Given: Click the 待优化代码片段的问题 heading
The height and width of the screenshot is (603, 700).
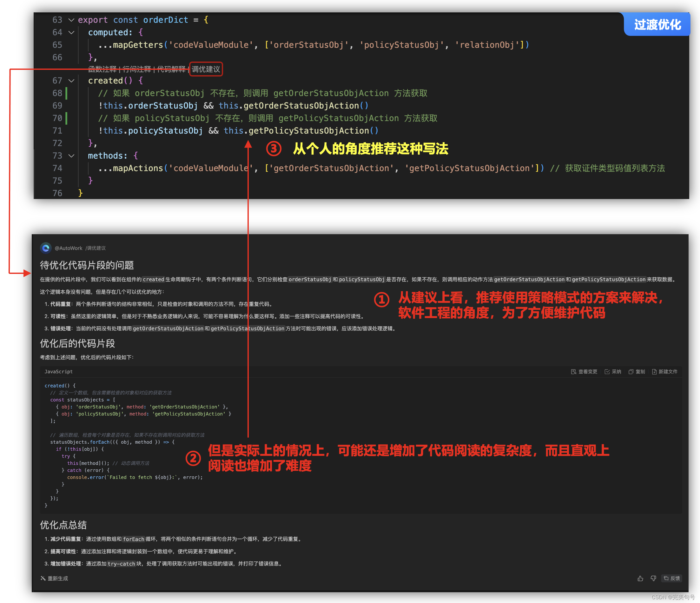Looking at the screenshot, I should (87, 265).
